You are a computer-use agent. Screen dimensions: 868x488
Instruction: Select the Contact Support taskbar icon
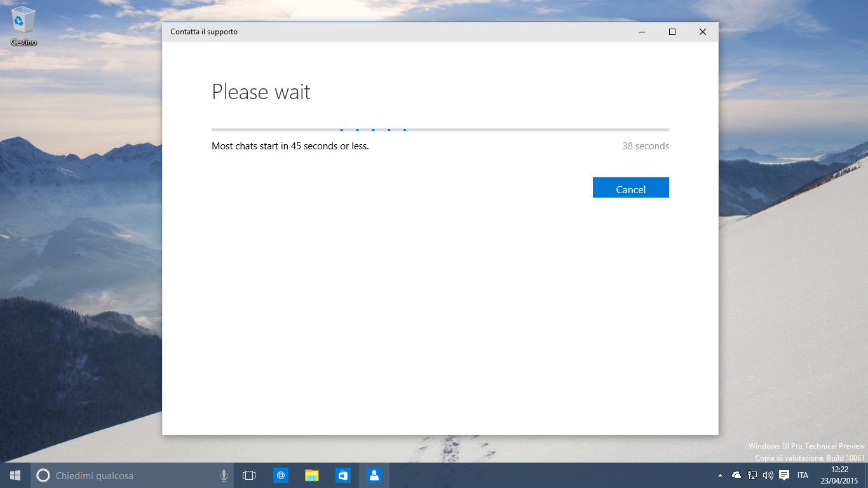coord(374,475)
